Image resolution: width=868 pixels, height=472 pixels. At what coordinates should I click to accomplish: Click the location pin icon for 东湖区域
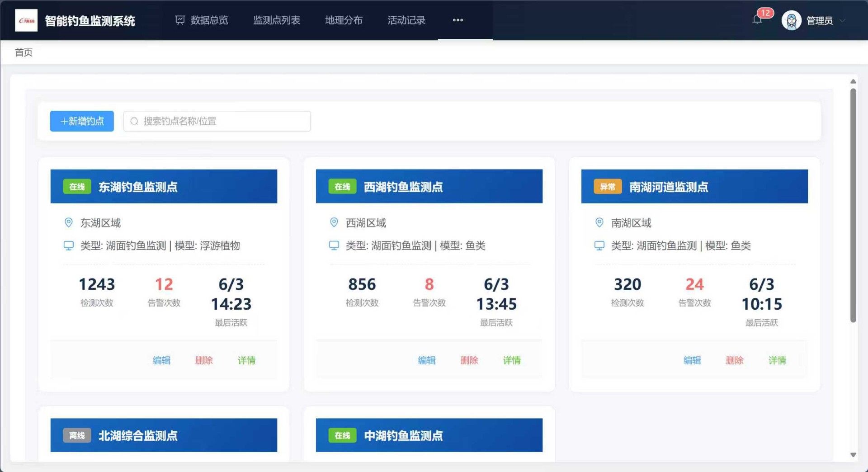click(x=69, y=222)
